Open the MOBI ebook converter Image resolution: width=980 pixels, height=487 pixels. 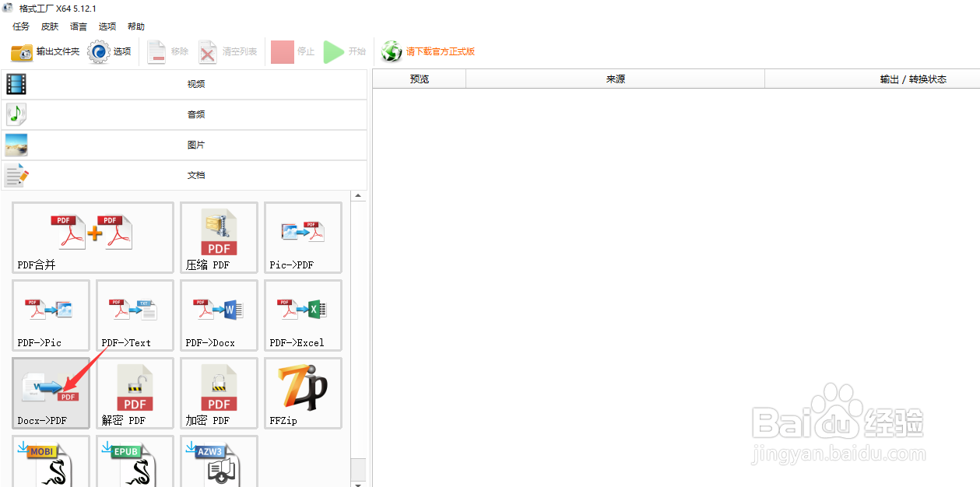pyautogui.click(x=51, y=463)
